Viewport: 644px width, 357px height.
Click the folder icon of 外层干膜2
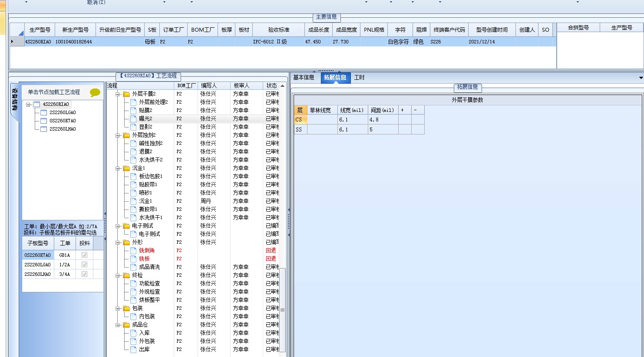[126, 94]
